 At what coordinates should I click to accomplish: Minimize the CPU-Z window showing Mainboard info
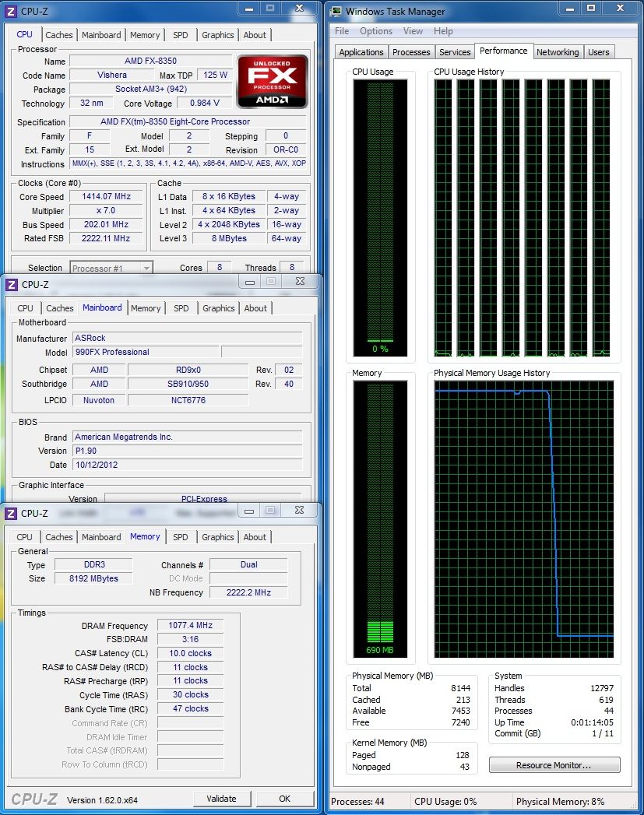pos(248,282)
